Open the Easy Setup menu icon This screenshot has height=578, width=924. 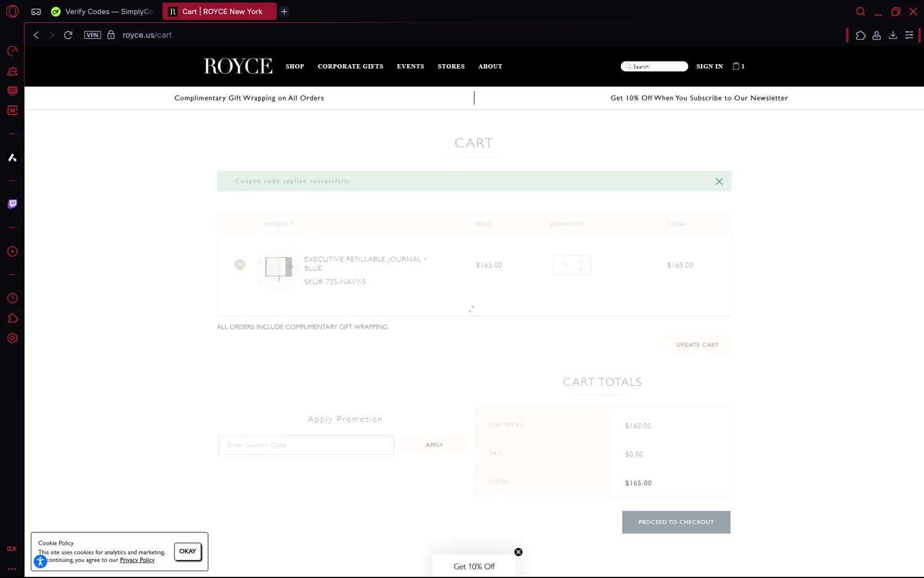click(909, 35)
